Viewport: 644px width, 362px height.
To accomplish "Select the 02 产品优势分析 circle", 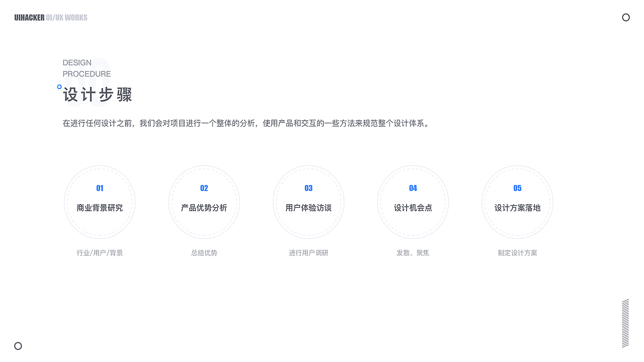I will [204, 202].
